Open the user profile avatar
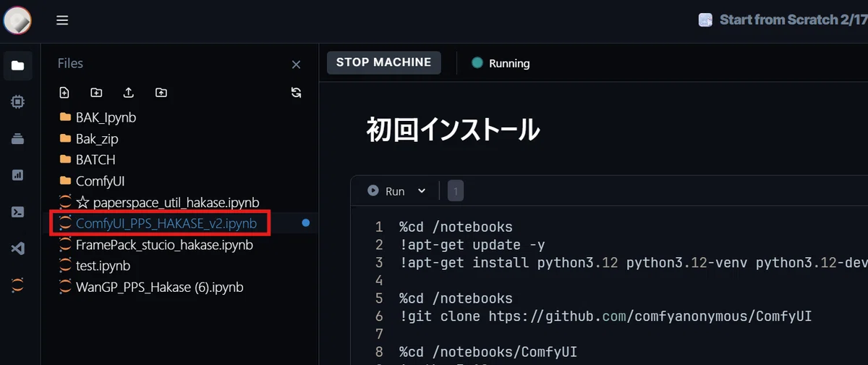The width and height of the screenshot is (868, 365). pos(17,20)
